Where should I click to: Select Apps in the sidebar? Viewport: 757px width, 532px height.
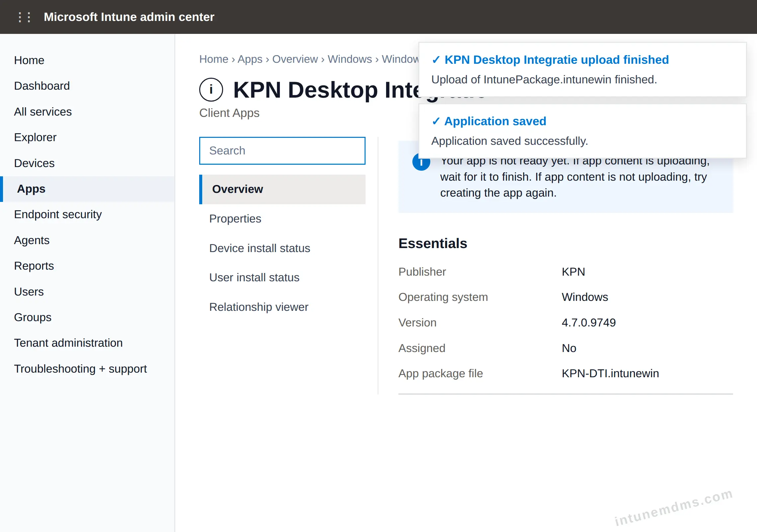point(88,189)
